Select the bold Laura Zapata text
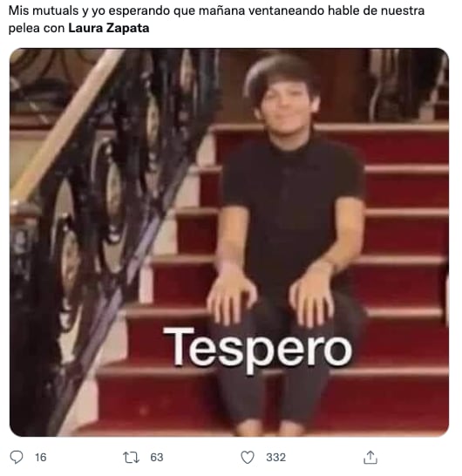 pyautogui.click(x=109, y=28)
